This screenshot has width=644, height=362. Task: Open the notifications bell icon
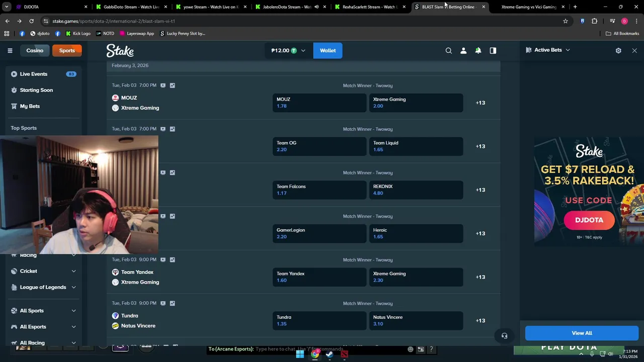[478, 50]
